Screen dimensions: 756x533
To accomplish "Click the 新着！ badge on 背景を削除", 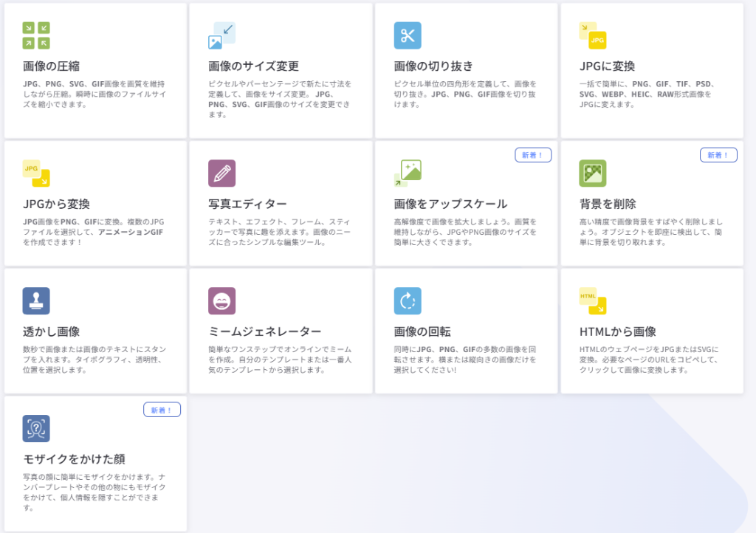I will coord(718,155).
